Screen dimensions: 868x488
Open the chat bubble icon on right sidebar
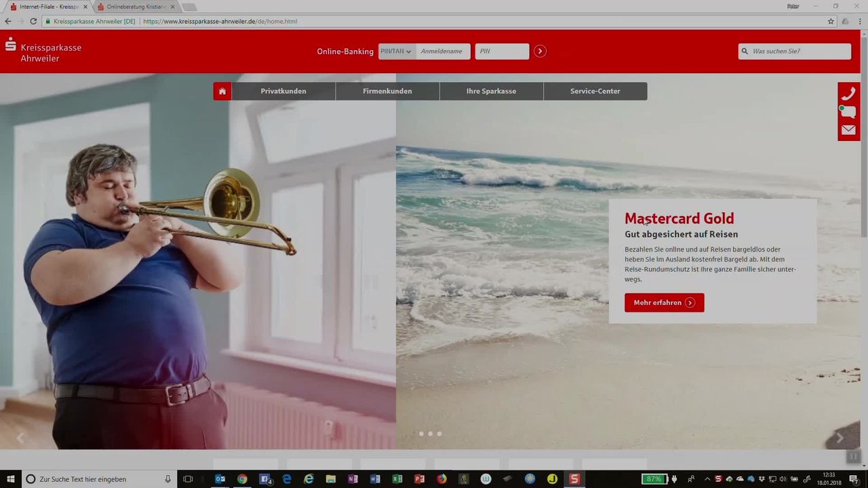pyautogui.click(x=848, y=112)
